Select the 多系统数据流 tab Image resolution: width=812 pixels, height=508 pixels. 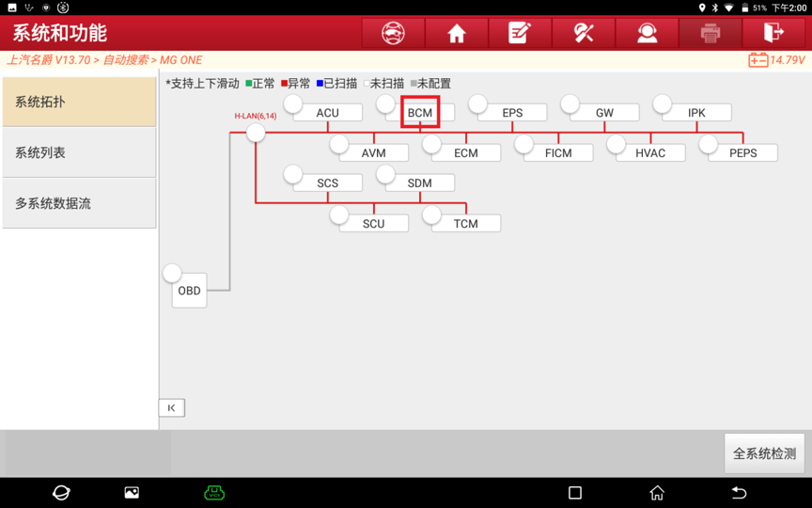pos(79,203)
